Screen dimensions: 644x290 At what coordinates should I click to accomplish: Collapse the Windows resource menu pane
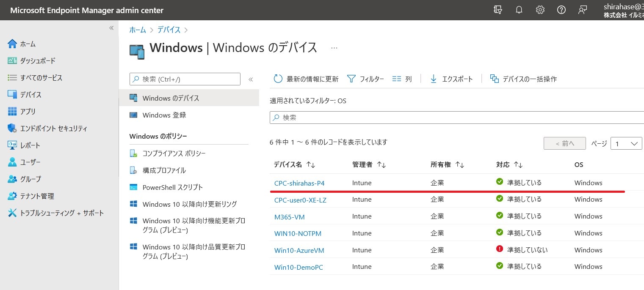251,79
